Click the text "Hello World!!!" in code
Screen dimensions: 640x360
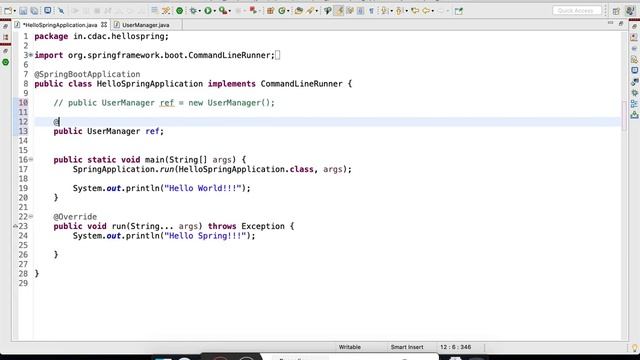(202, 188)
